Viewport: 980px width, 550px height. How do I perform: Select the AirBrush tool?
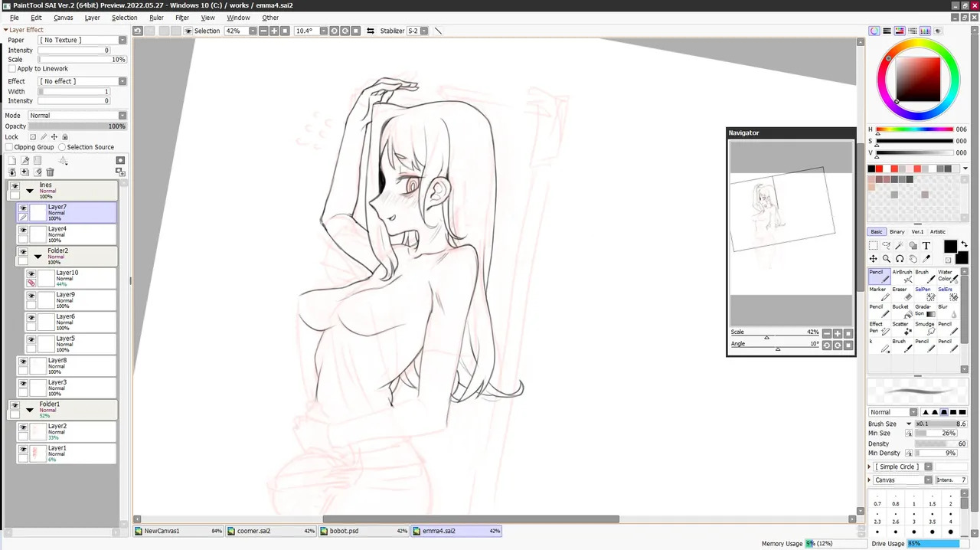pos(902,276)
